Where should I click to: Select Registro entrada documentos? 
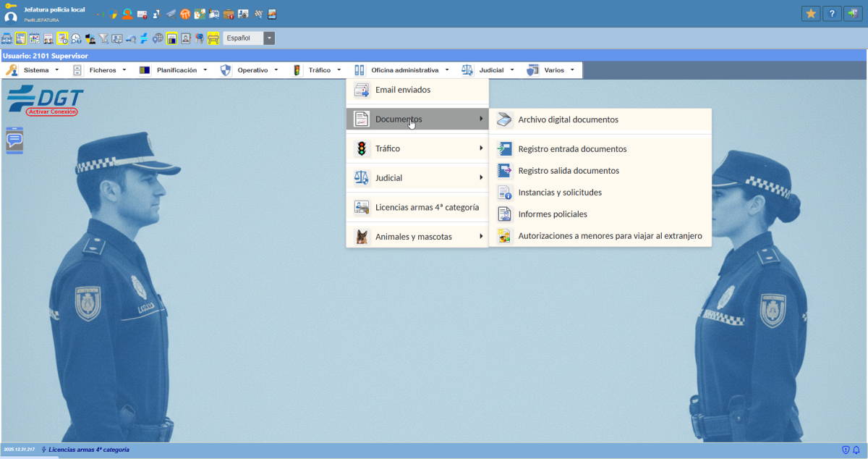tap(572, 149)
